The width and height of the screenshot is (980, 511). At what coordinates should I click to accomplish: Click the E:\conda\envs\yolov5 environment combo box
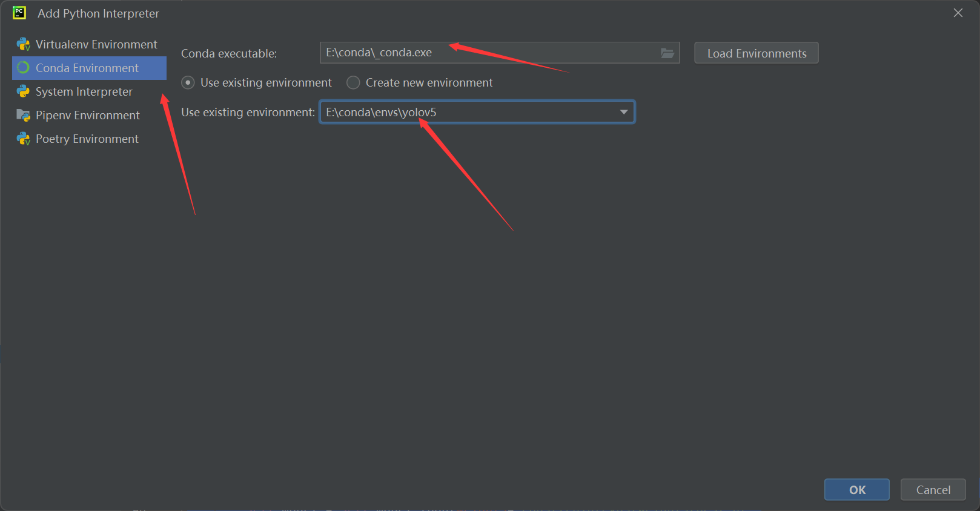(x=477, y=112)
